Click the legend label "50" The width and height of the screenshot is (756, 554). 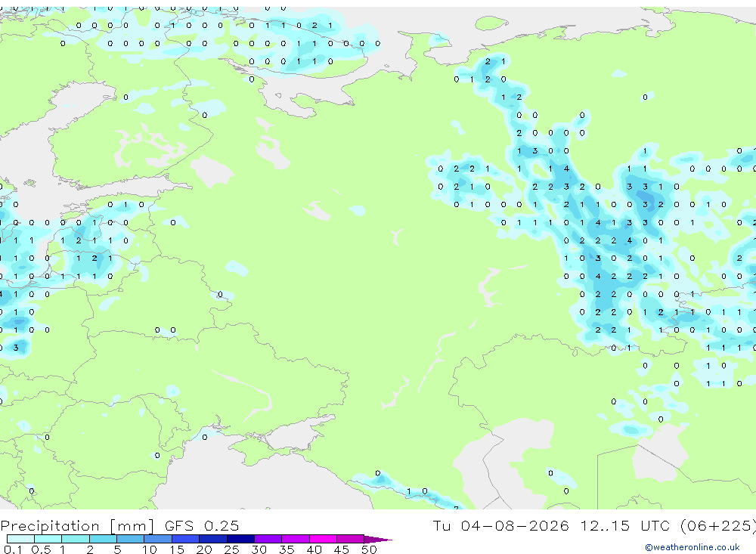pos(369,549)
